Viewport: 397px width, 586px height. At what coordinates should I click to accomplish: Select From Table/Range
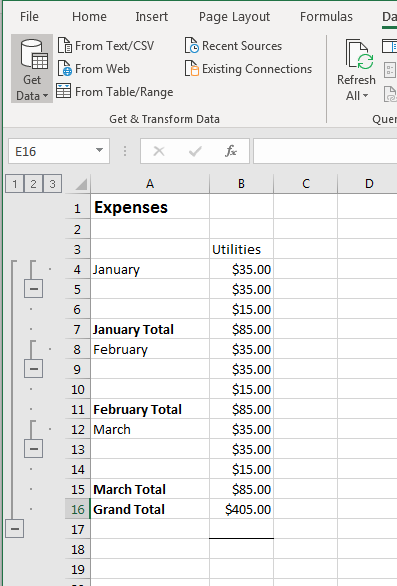click(115, 92)
